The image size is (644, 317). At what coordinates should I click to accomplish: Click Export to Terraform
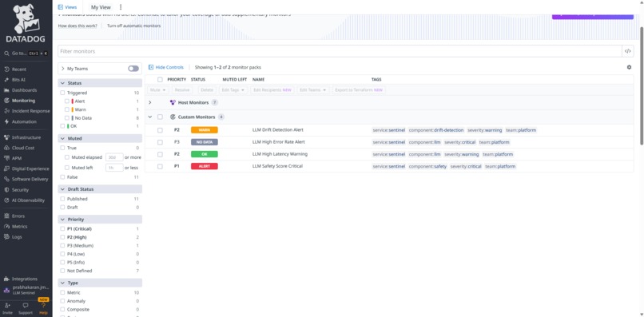pos(359,90)
